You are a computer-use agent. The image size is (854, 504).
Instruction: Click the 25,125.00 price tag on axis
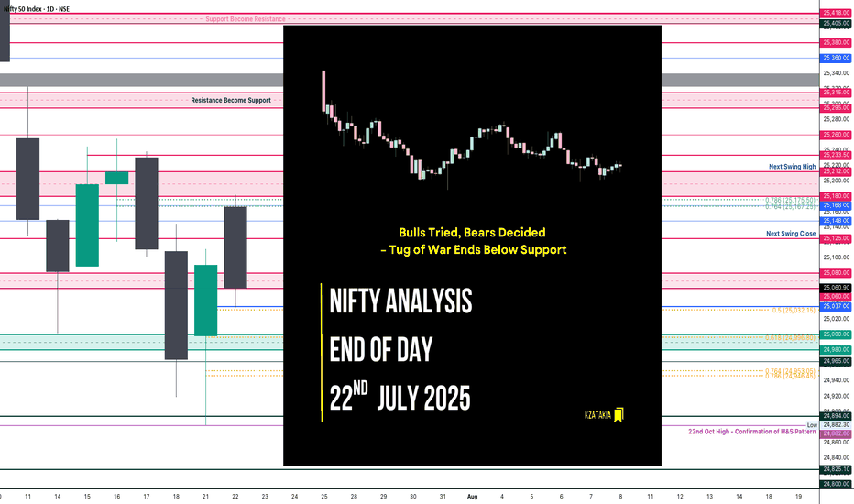(x=836, y=238)
